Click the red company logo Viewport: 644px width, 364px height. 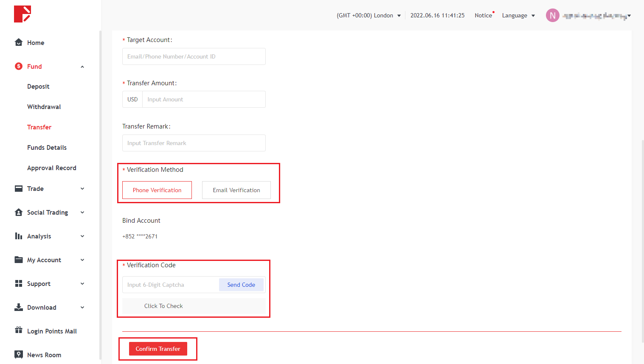(22, 14)
